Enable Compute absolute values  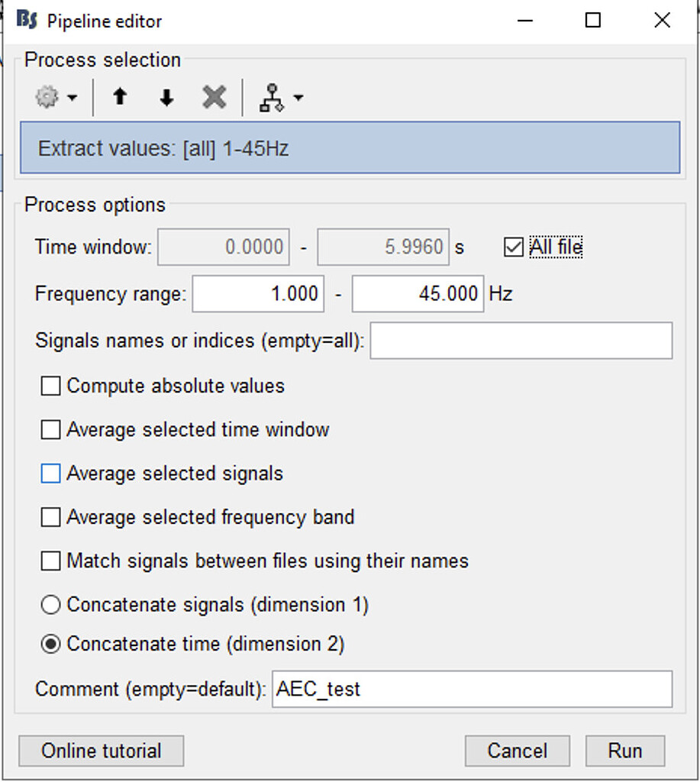pyautogui.click(x=50, y=386)
